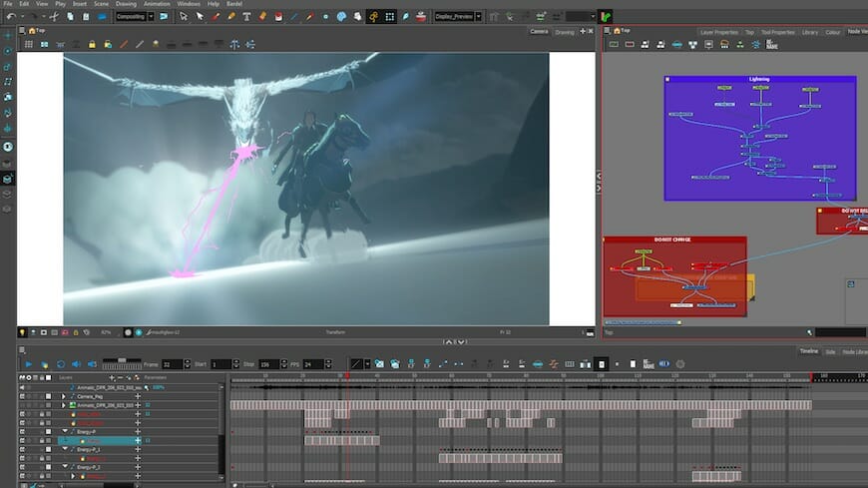Toggle the sound speaker icon in timeline toolbar
The width and height of the screenshot is (868, 488).
pyautogui.click(x=77, y=364)
